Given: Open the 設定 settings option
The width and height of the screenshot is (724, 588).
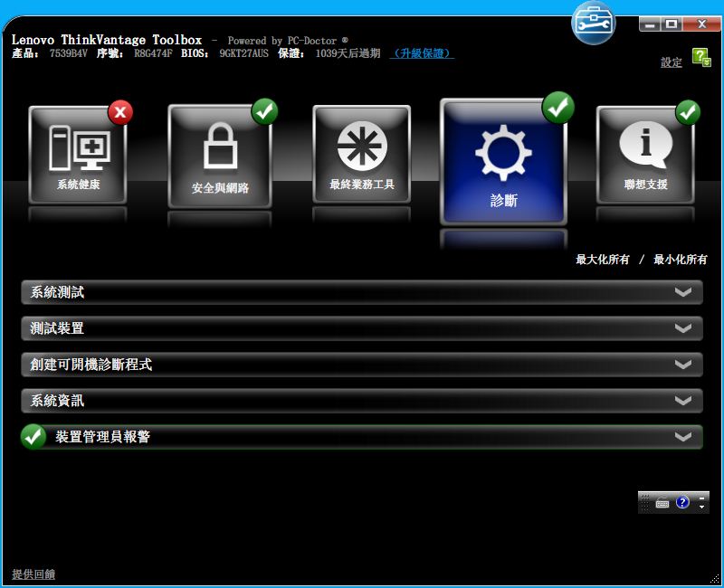Looking at the screenshot, I should click(x=671, y=60).
